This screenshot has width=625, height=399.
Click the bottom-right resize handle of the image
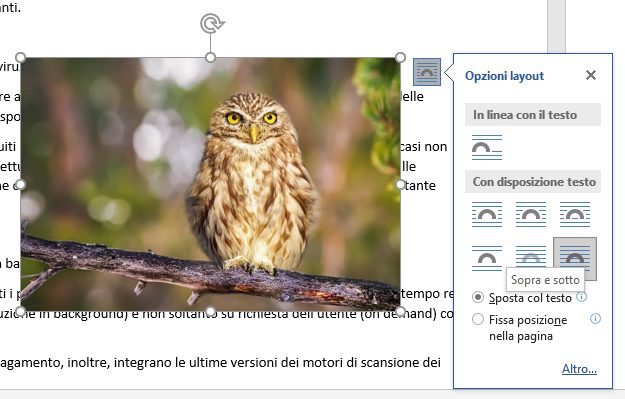click(x=400, y=311)
